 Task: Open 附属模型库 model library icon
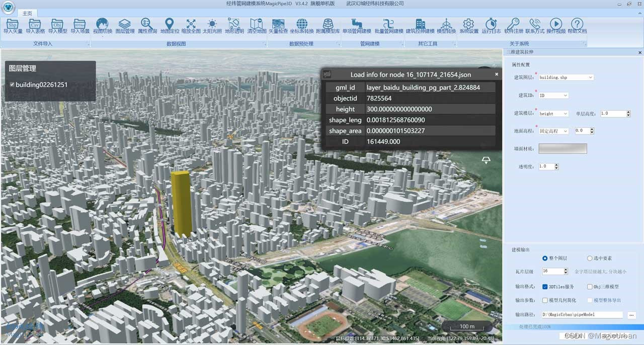point(328,24)
